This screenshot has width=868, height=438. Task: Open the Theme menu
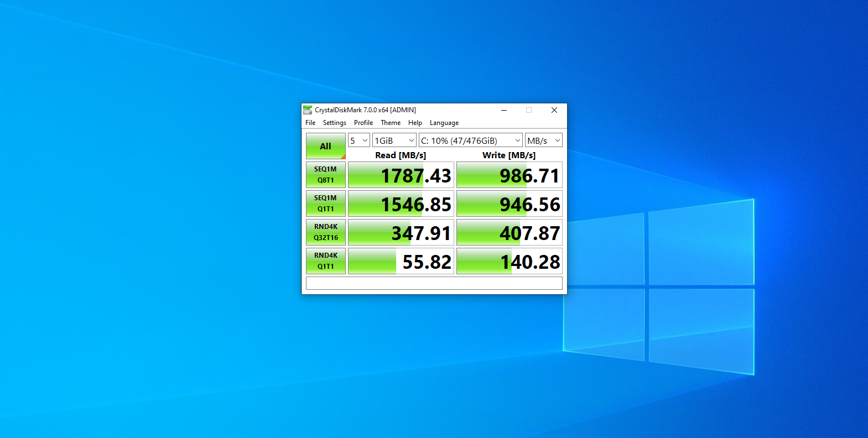click(x=391, y=123)
